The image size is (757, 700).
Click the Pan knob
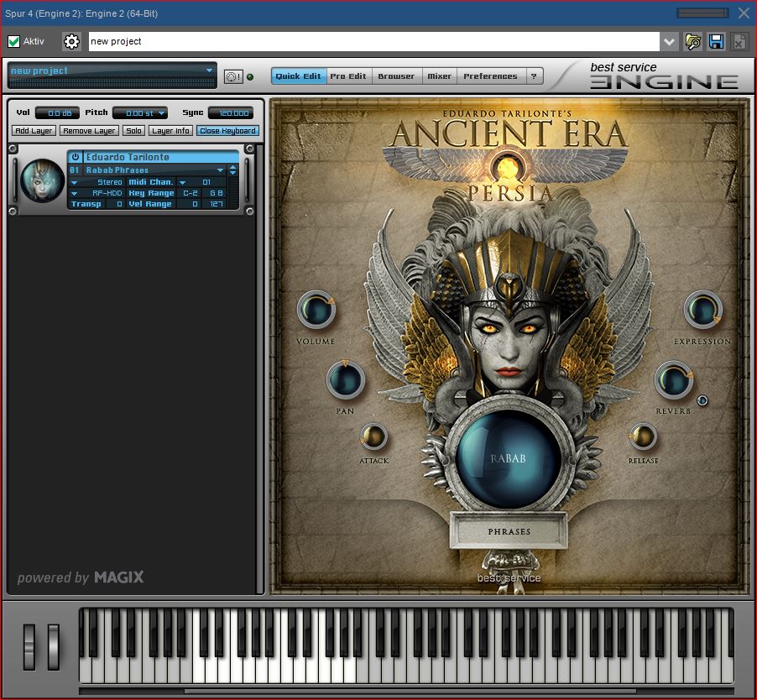pos(345,379)
